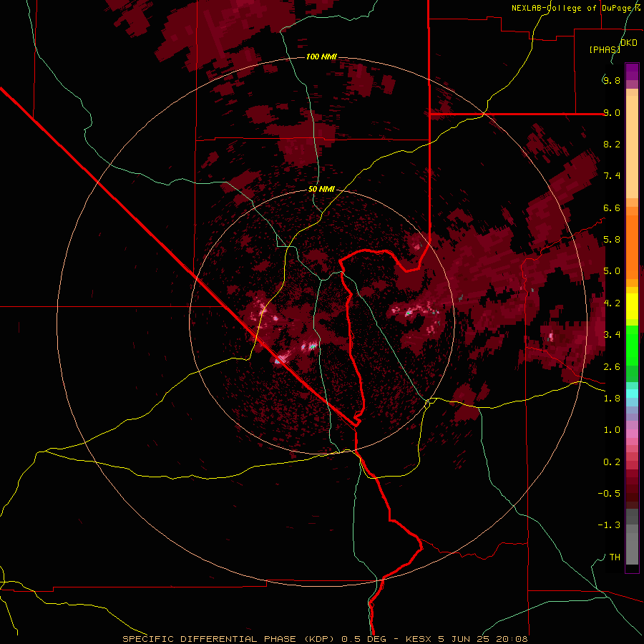The height and width of the screenshot is (644, 644).
Task: Click the 4.2 value on the color scale
Action: click(x=612, y=303)
